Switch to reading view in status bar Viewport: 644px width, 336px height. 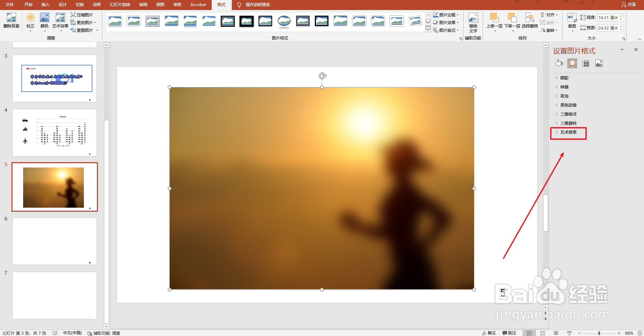(556, 333)
